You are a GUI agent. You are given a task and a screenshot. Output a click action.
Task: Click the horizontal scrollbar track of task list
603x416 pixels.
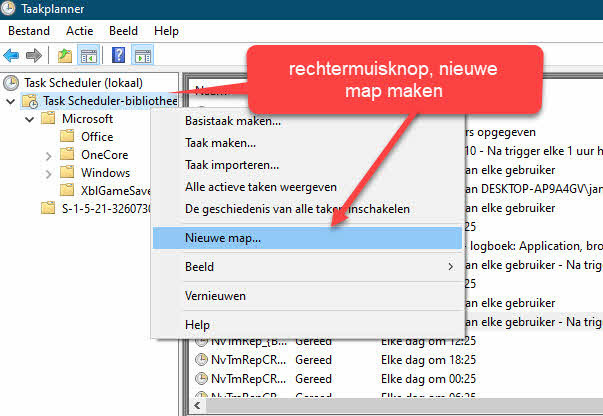[x=404, y=405]
